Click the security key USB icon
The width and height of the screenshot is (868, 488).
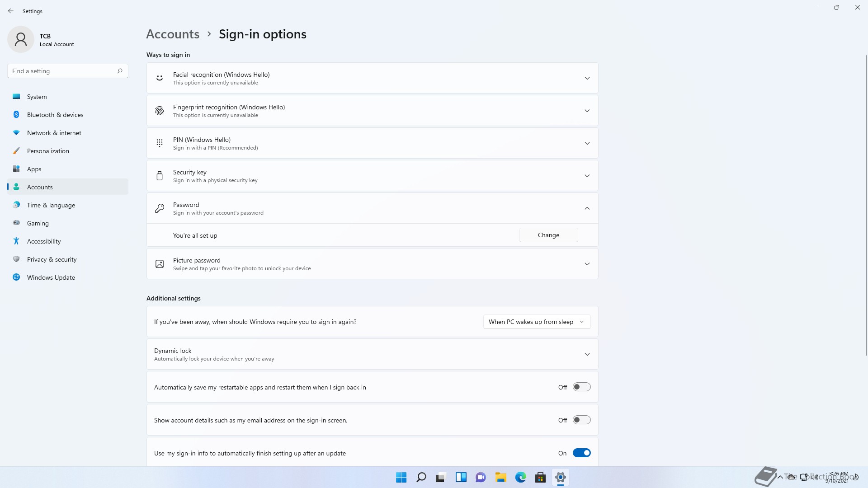(x=160, y=176)
